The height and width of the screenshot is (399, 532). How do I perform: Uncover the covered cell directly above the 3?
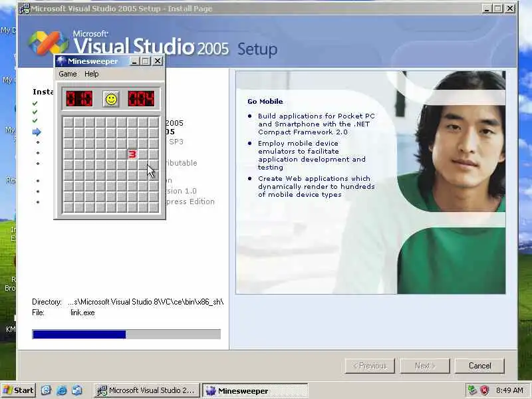pos(132,144)
